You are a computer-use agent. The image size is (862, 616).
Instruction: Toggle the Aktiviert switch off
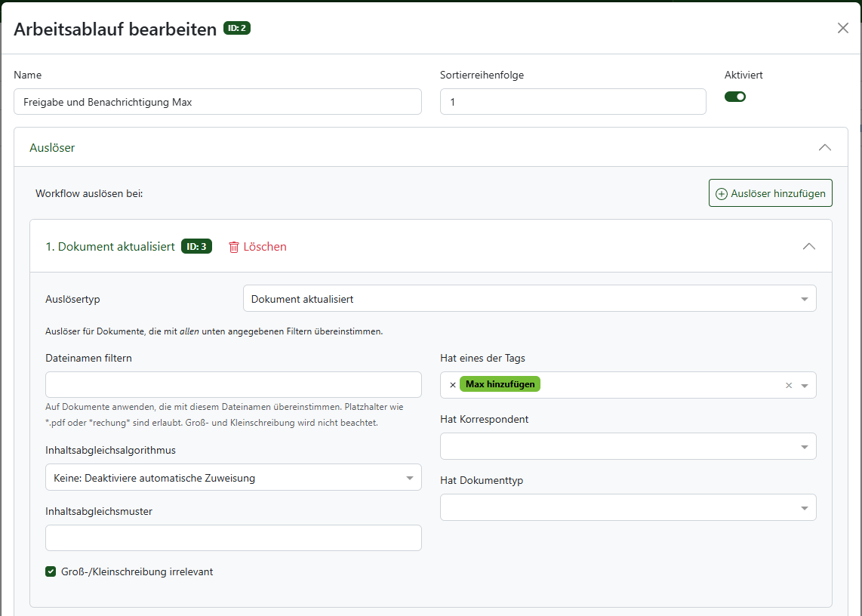(x=735, y=97)
